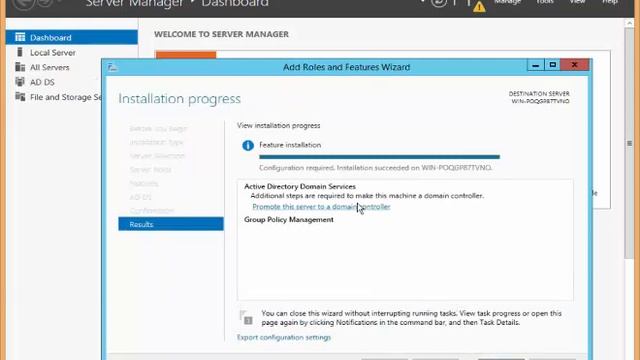The width and height of the screenshot is (640, 360).
Task: Click the Additional steps are required message
Action: [x=367, y=196]
